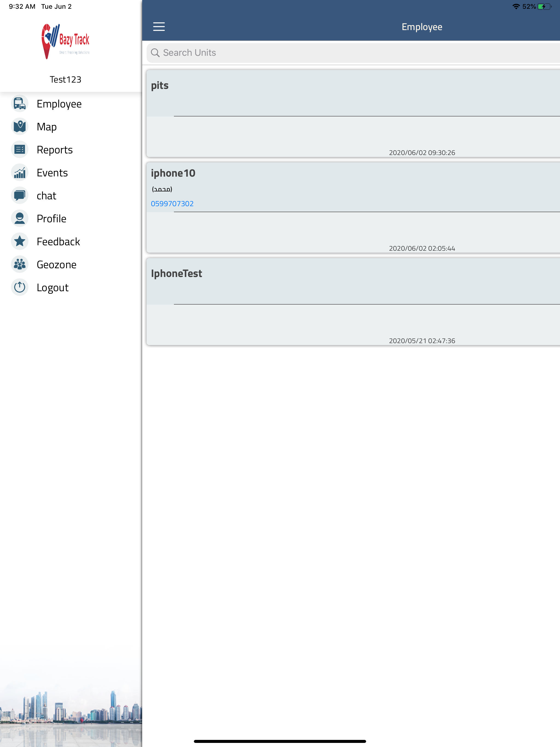Click the search magnifier icon
This screenshot has height=747, width=560.
(155, 53)
